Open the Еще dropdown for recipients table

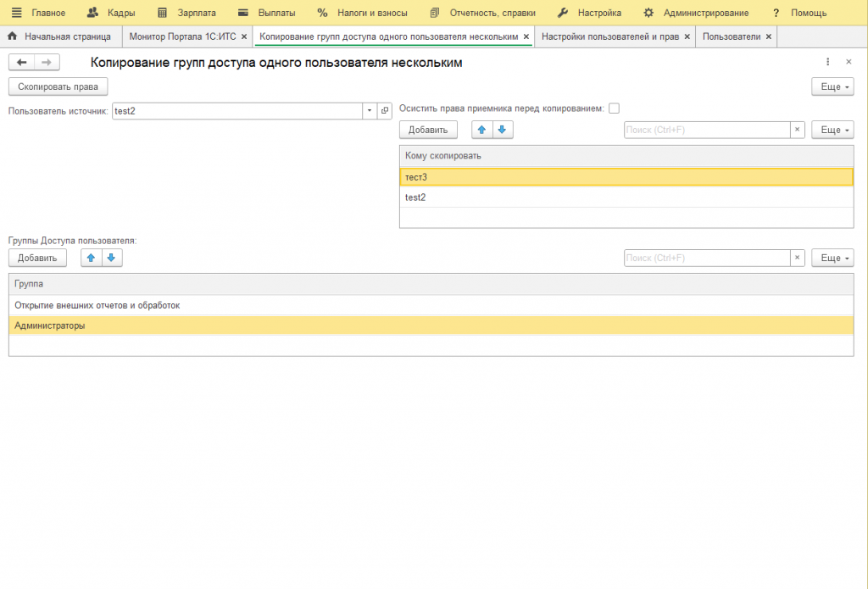(x=832, y=130)
